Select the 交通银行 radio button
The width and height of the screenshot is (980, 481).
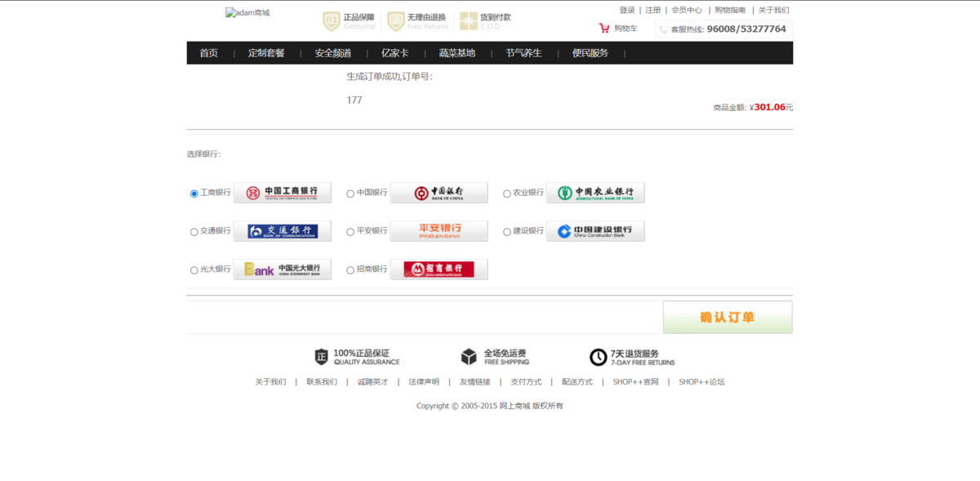click(x=194, y=232)
